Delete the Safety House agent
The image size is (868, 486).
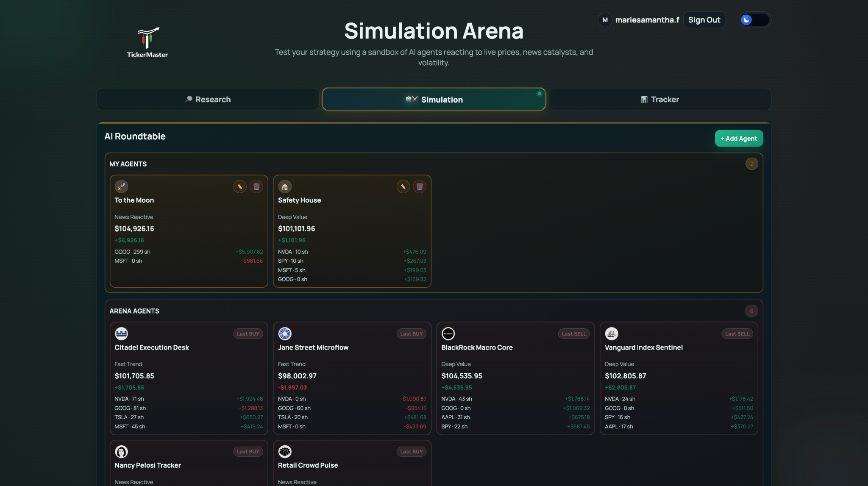pos(420,186)
